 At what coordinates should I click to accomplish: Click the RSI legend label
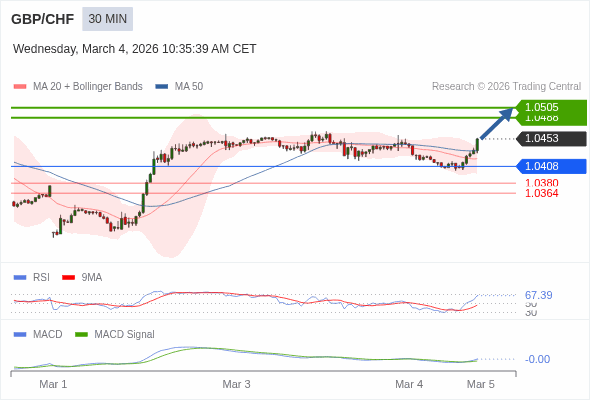(41, 278)
